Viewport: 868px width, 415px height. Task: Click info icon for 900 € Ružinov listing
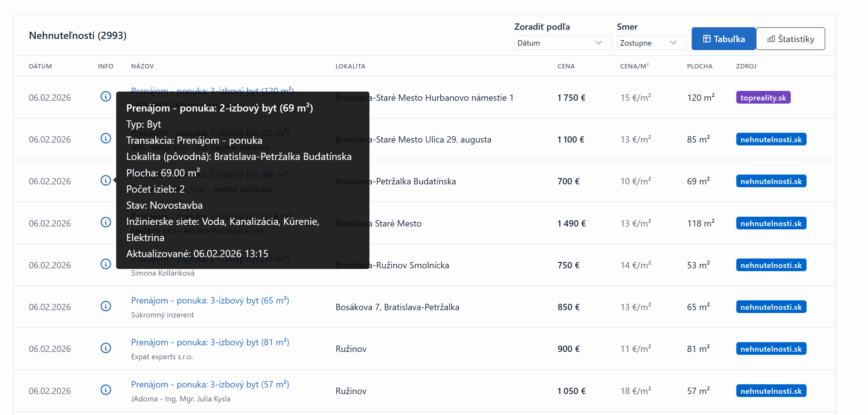pos(105,348)
